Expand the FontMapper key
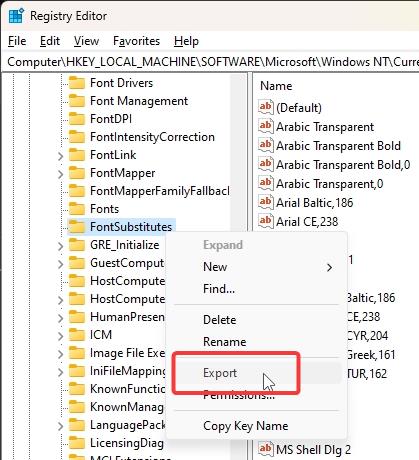The image size is (419, 460). [60, 174]
